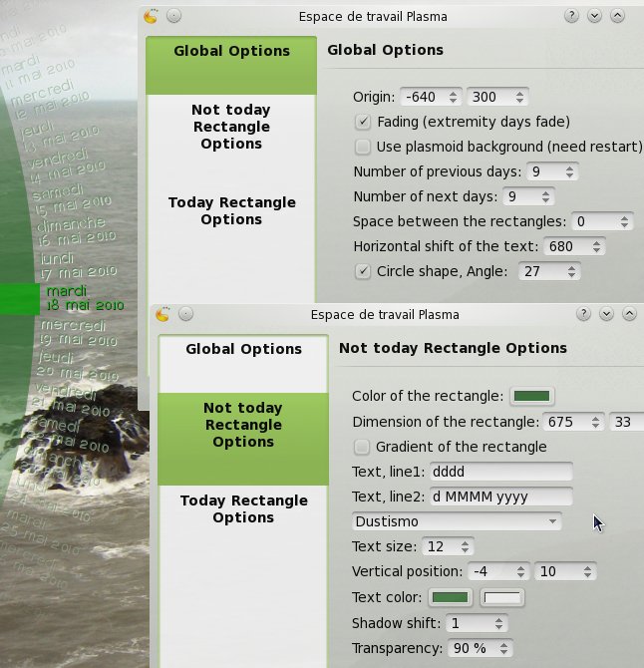Minimize the lower Espace de travail Plasma window

pyautogui.click(x=606, y=314)
